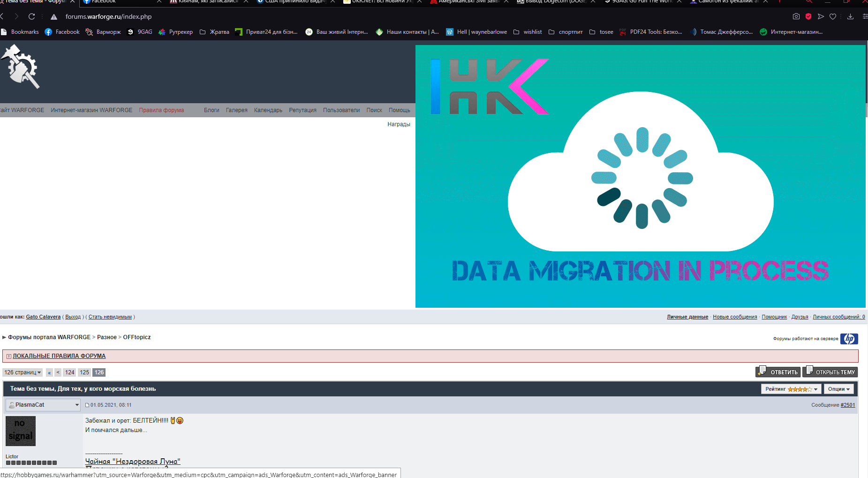
Task: Click the snapshot camera icon in toolbar
Action: [x=796, y=16]
